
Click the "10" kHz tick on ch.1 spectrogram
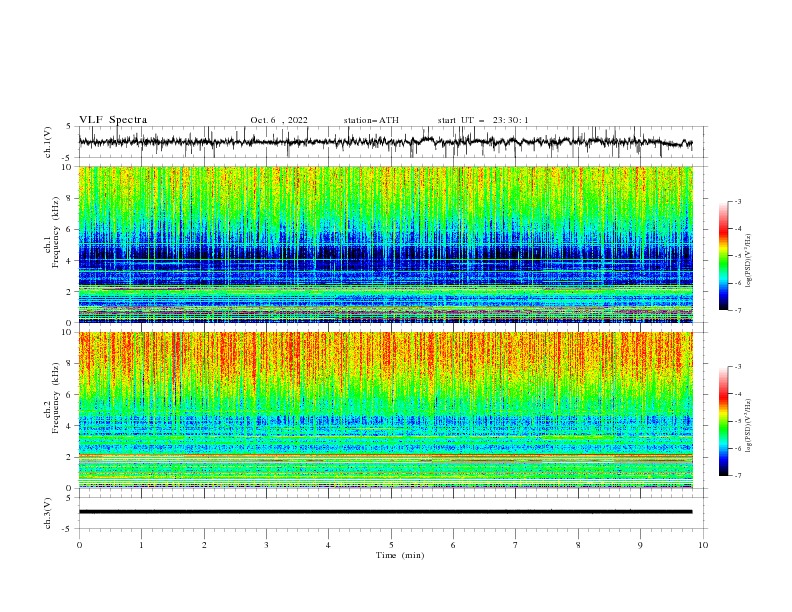[x=69, y=167]
